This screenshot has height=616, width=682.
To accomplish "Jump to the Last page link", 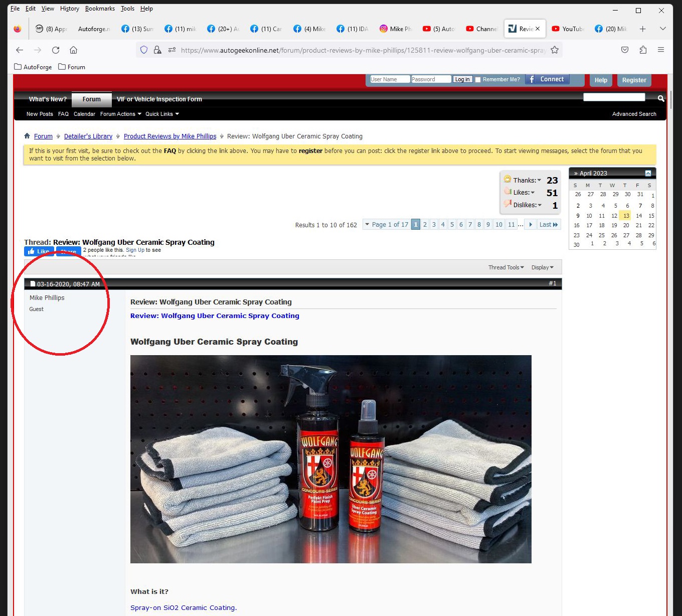I will 549,225.
